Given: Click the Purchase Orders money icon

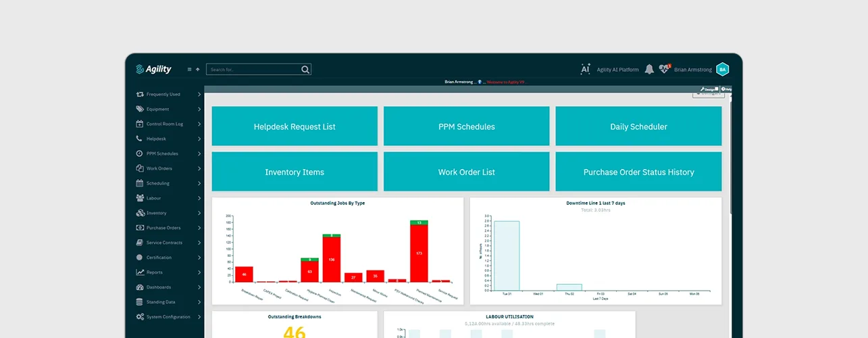Looking at the screenshot, I should tap(140, 228).
